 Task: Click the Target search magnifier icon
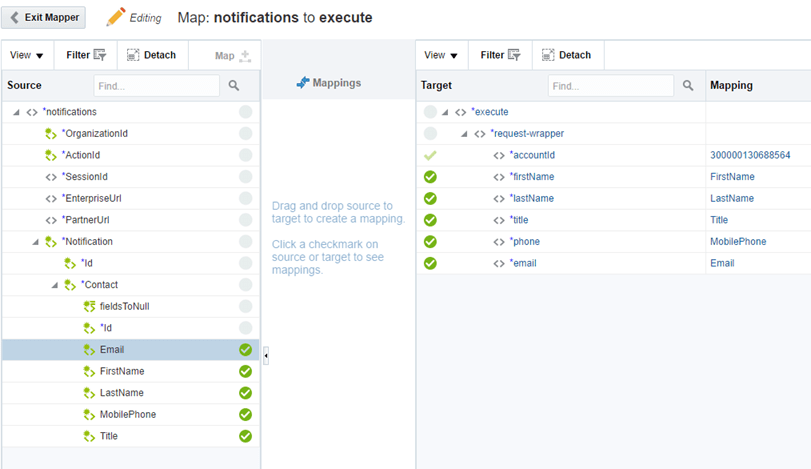[688, 86]
